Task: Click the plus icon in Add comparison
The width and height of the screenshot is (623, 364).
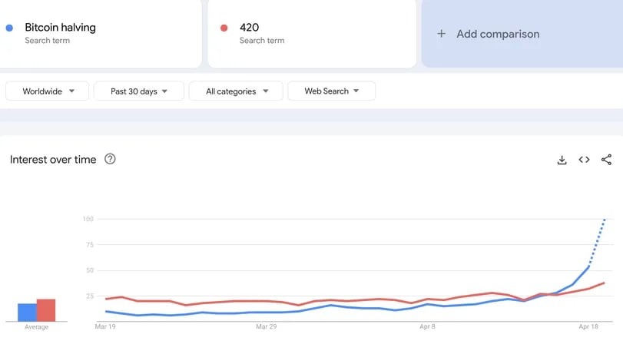Action: [441, 34]
